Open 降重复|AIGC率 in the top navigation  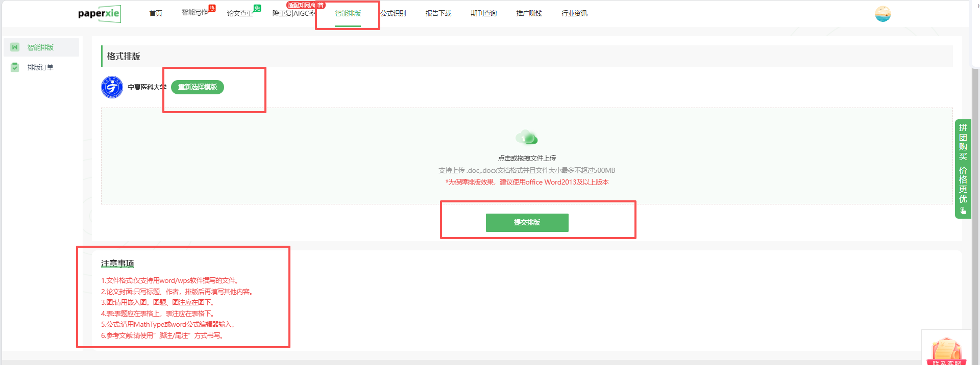click(x=293, y=13)
